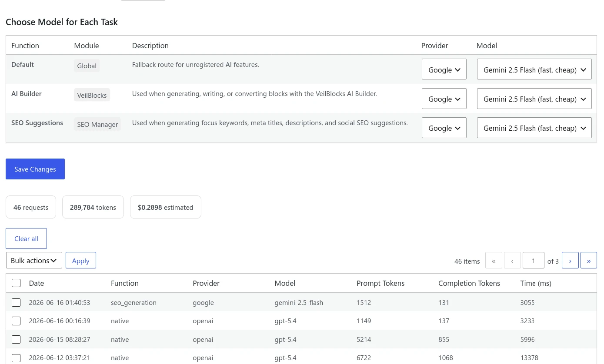Click the 855 completion tokens value
This screenshot has width=604, height=364.
(444, 339)
